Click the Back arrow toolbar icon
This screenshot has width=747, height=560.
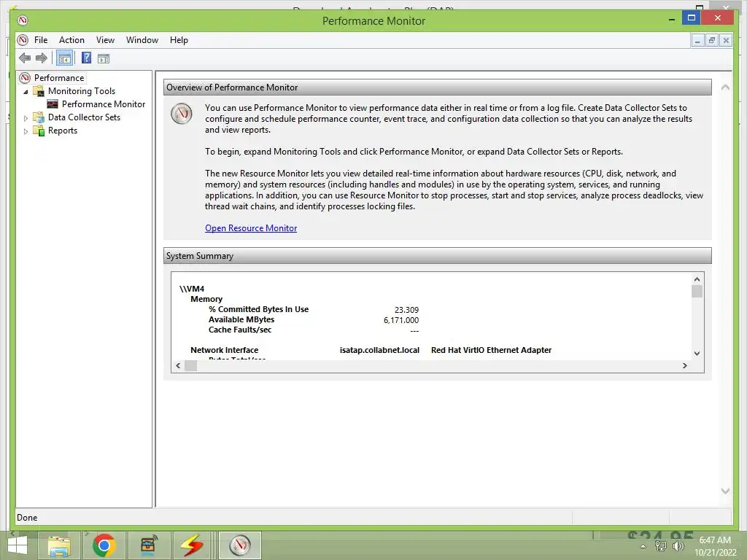point(25,58)
